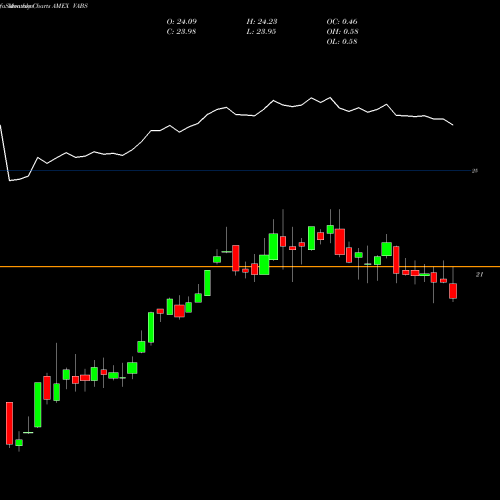Select the first red candlestick on left
The image size is (500, 500).
(x=9, y=423)
